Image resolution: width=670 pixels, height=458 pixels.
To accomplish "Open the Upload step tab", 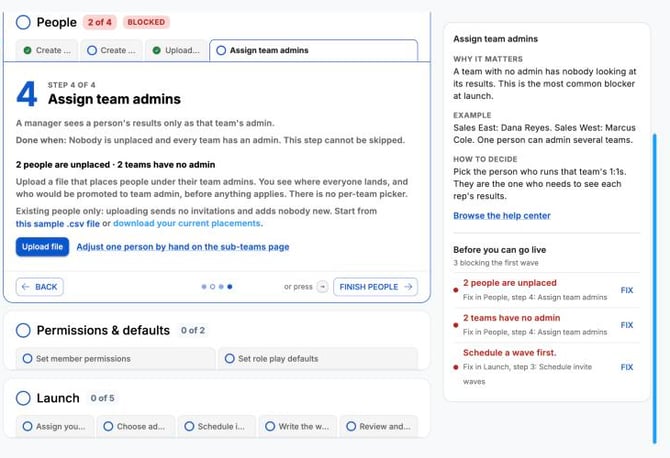I will tap(176, 50).
